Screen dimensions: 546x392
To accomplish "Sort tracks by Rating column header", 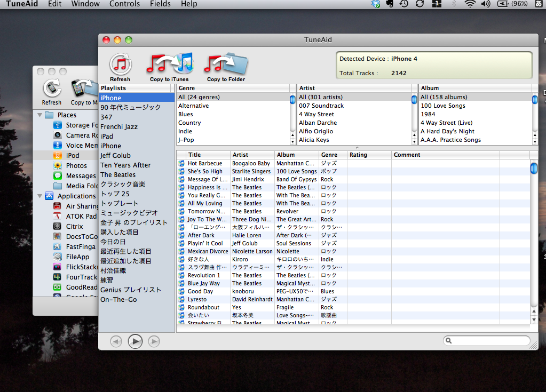I will click(369, 155).
